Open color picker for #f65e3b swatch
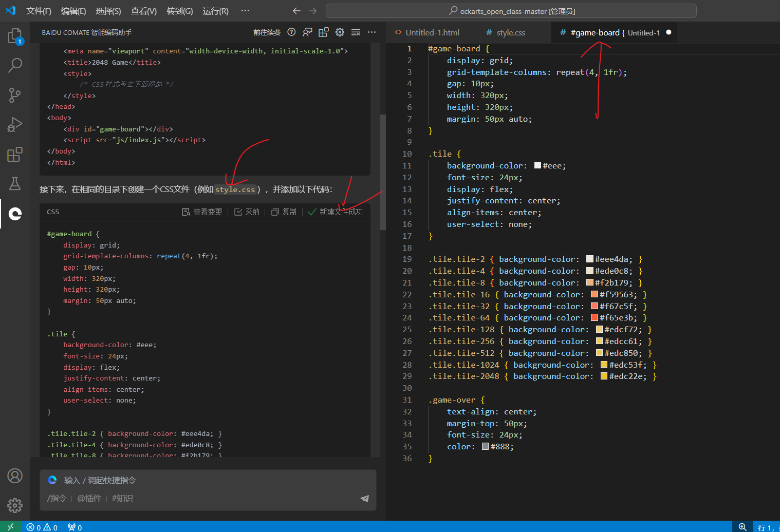 click(x=595, y=317)
